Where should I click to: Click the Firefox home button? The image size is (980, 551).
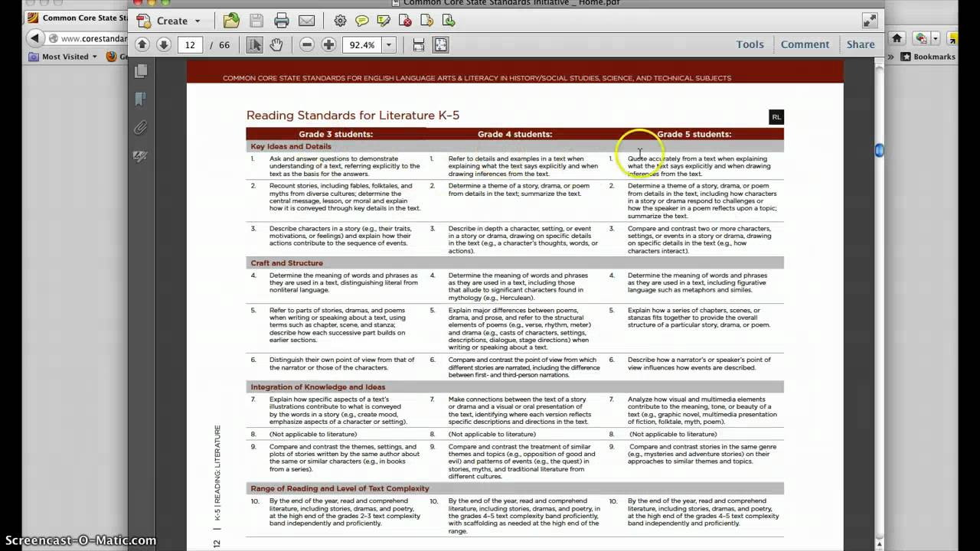pos(897,38)
